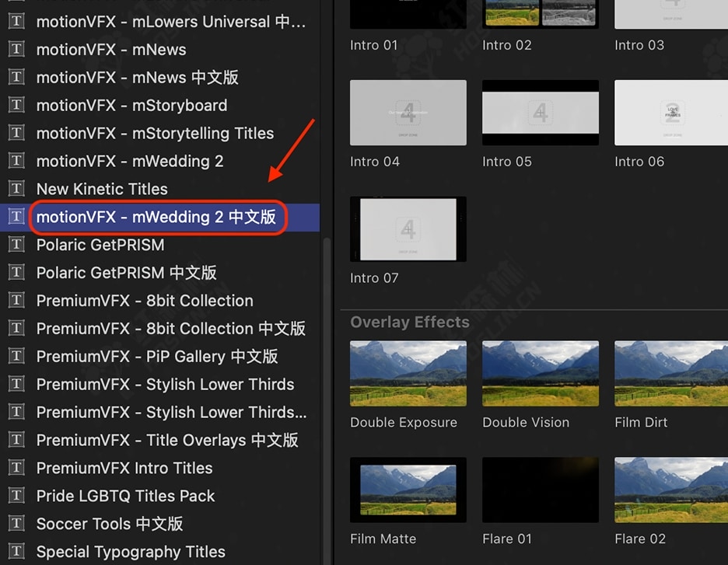Click the T icon beside mStorytelling Titles
This screenshot has height=565, width=728.
point(16,133)
